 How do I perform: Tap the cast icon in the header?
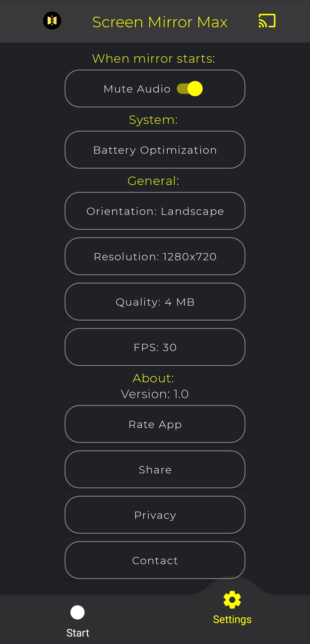click(x=267, y=21)
